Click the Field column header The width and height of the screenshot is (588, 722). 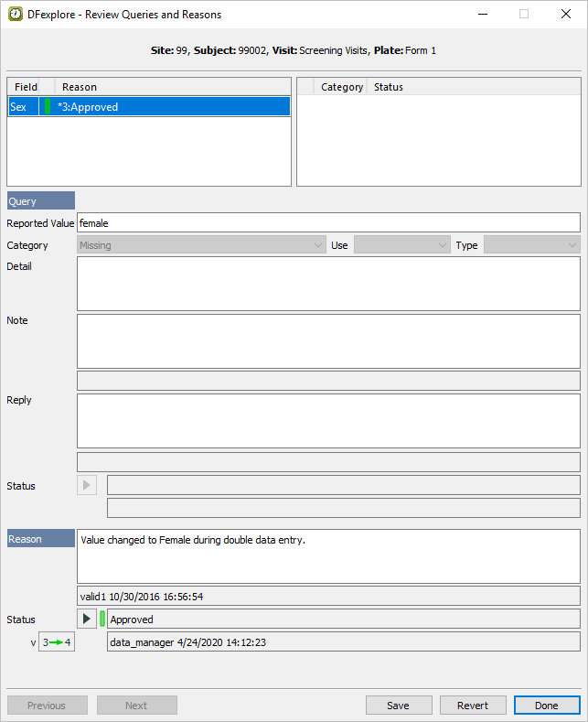coord(26,87)
